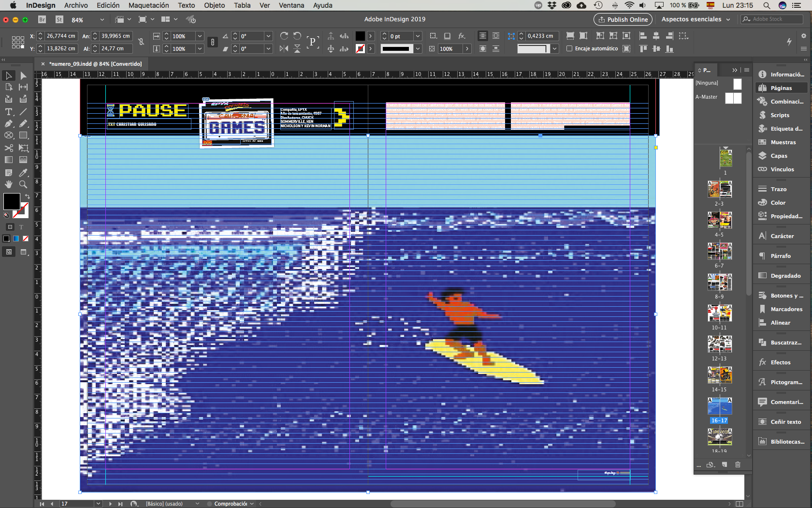Image resolution: width=812 pixels, height=508 pixels.
Task: Switch to Normal screen mode
Action: pos(9,252)
